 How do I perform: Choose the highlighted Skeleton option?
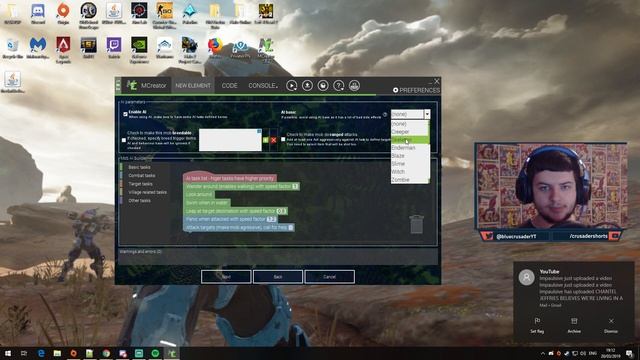click(x=410, y=140)
